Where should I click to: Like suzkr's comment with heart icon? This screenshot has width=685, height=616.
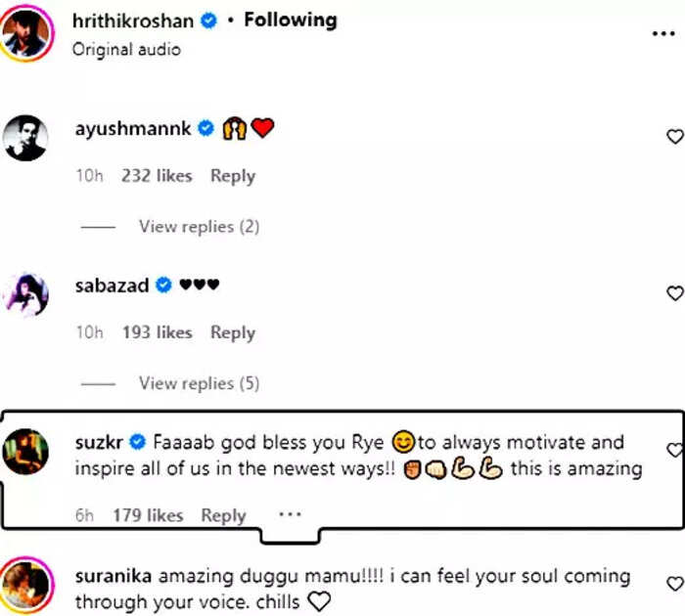point(675,450)
